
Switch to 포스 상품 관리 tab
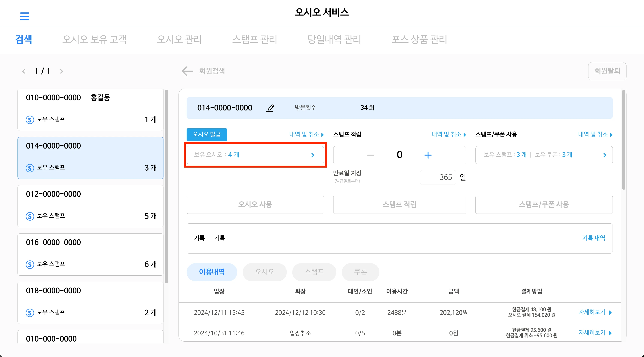[x=419, y=40]
